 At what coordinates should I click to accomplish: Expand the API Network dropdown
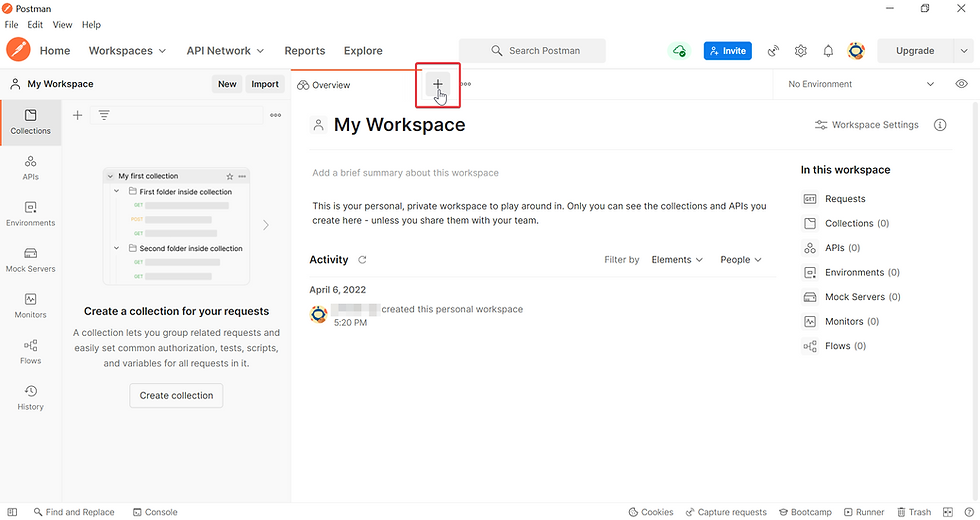pyautogui.click(x=226, y=51)
